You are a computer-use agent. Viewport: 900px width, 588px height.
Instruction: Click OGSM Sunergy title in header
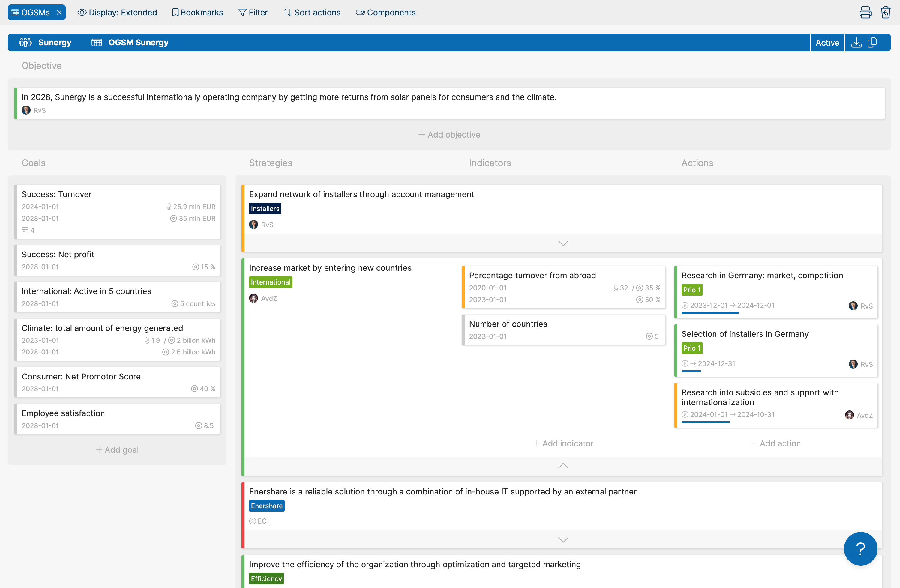138,43
